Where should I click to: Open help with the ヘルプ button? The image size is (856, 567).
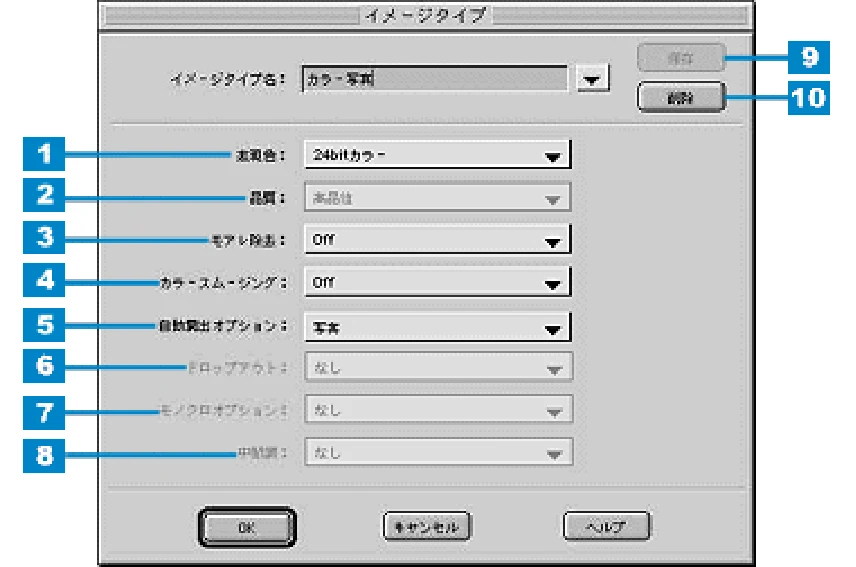pyautogui.click(x=606, y=526)
